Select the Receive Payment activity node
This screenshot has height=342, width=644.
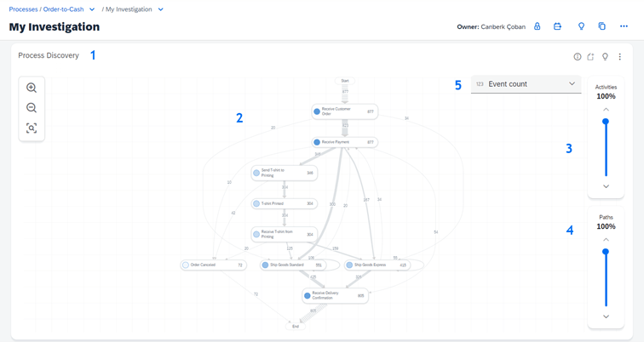point(344,142)
